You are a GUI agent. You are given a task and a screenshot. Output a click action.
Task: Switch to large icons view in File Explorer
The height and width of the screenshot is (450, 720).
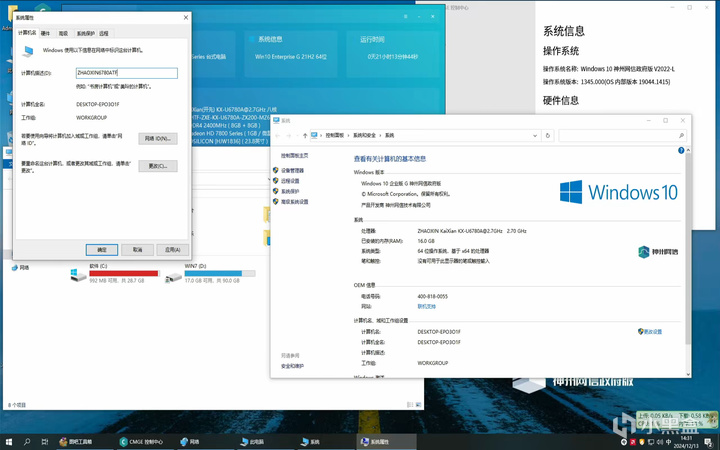coord(418,405)
